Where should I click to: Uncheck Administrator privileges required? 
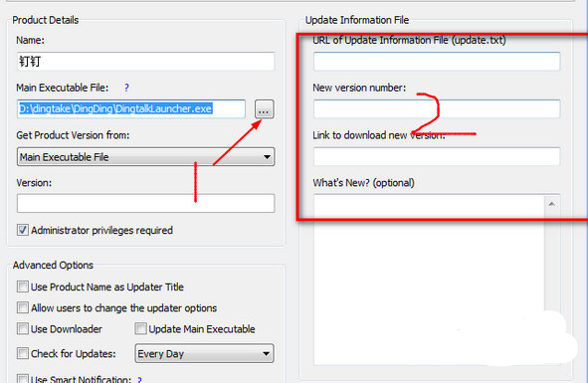pyautogui.click(x=23, y=230)
